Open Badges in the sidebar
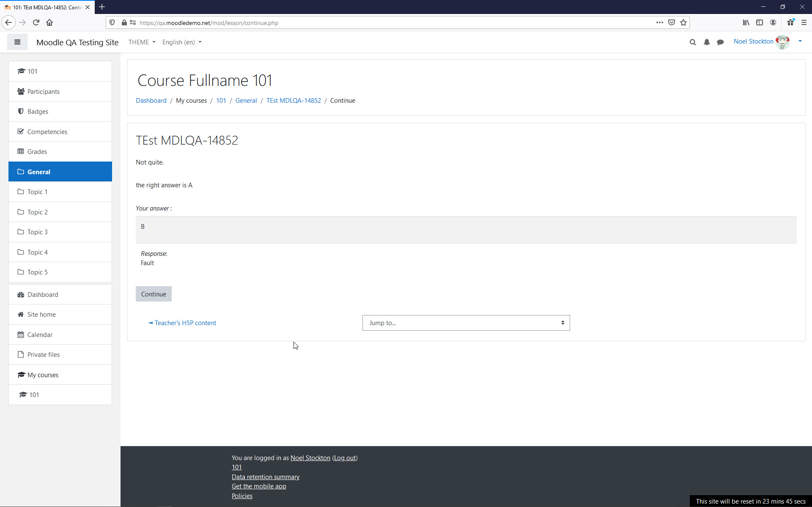The image size is (812, 507). [60, 111]
